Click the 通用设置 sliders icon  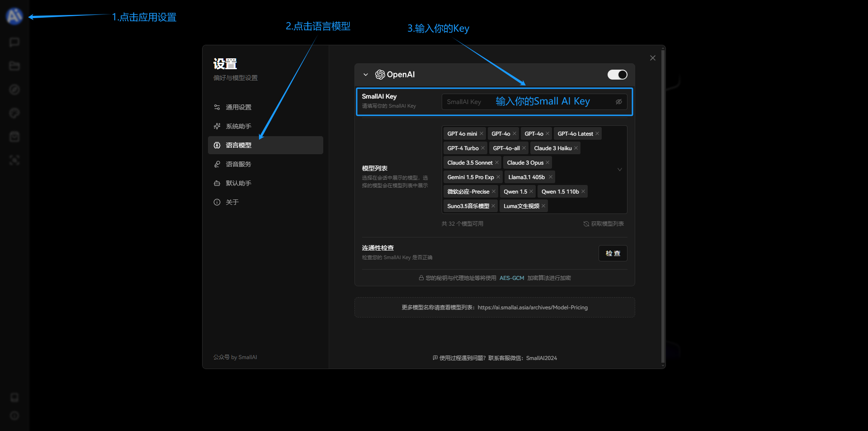(217, 107)
